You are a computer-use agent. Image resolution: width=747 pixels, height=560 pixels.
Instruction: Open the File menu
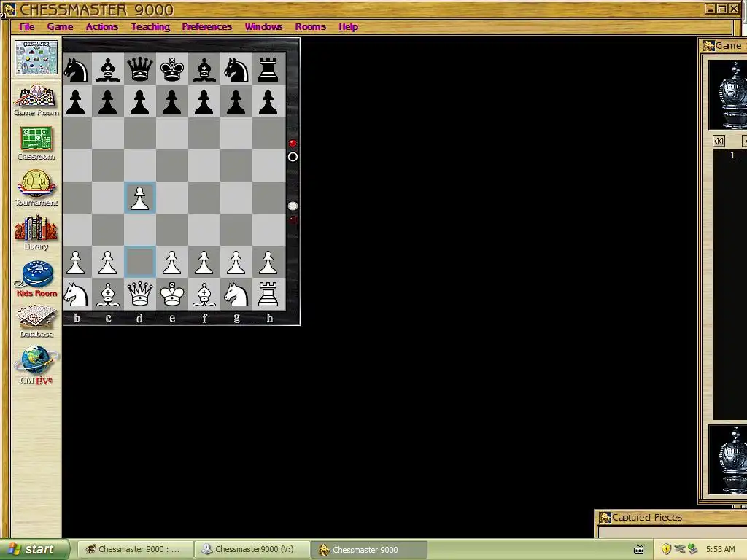27,27
